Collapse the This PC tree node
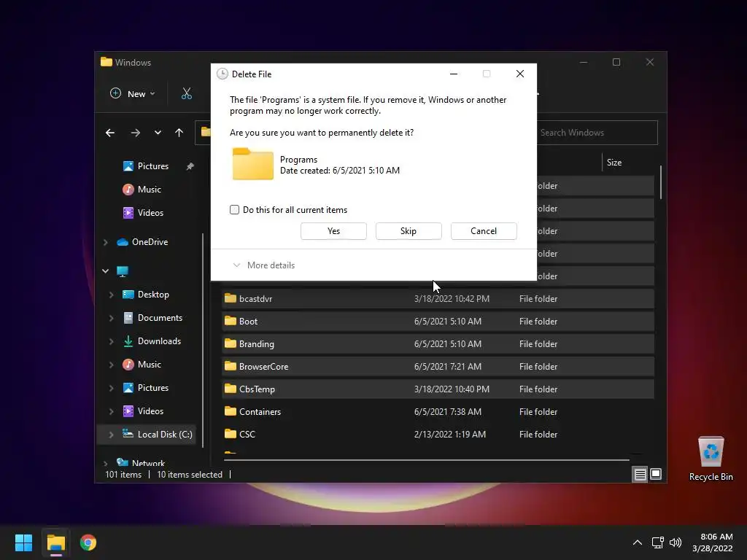The width and height of the screenshot is (747, 560). click(x=105, y=271)
